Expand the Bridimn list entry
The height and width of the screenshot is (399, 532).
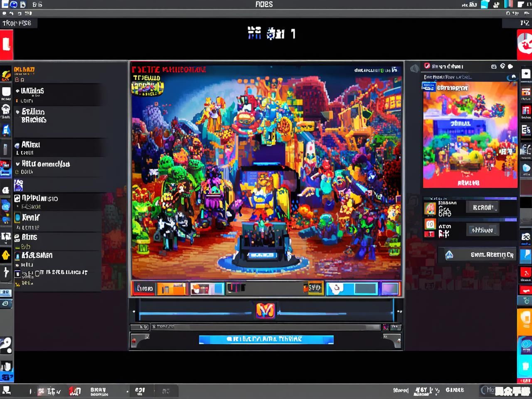click(17, 112)
